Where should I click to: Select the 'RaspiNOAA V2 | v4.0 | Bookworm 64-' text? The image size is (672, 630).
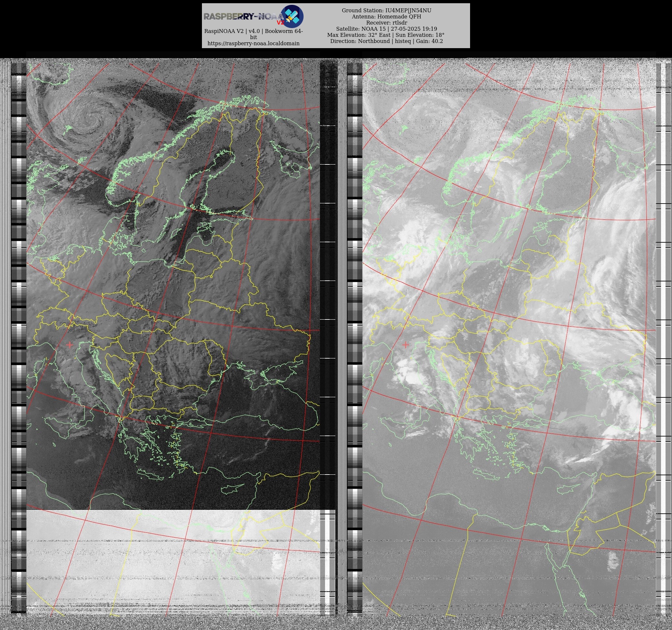pyautogui.click(x=254, y=31)
